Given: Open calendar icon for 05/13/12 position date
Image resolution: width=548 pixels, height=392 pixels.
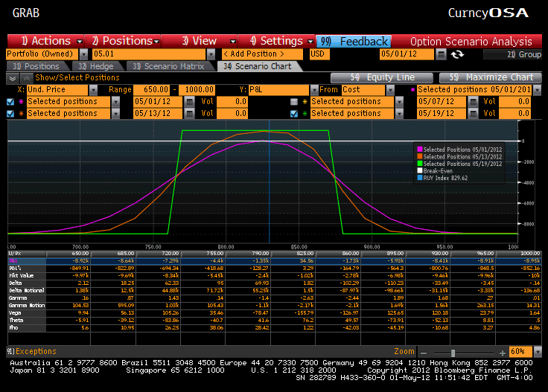Looking at the screenshot, I should click(x=189, y=113).
